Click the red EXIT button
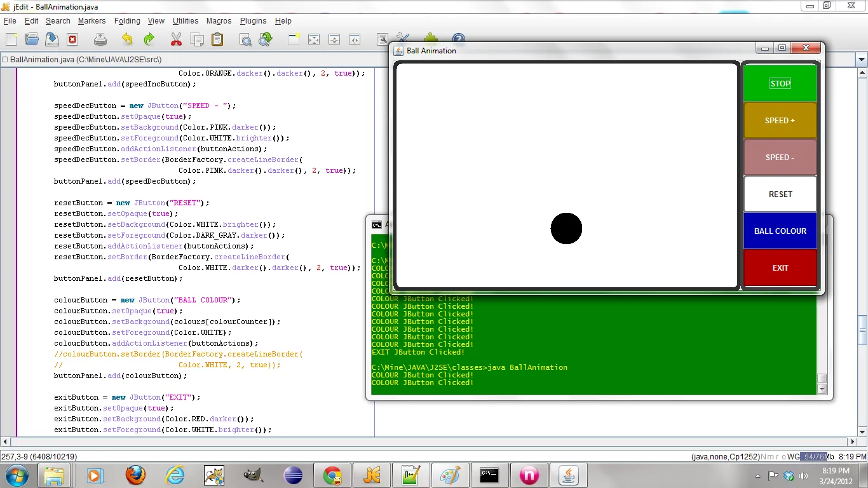868x488 pixels. 780,268
